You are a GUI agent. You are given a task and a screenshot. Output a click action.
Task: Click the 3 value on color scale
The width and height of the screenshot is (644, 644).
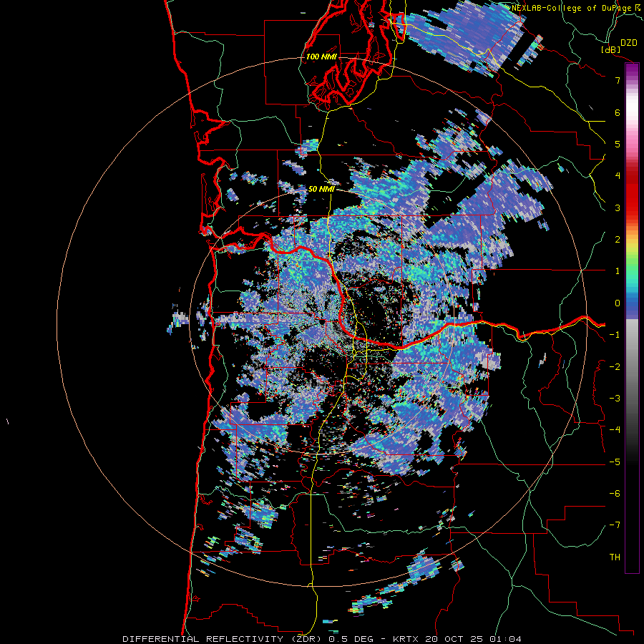(x=618, y=208)
